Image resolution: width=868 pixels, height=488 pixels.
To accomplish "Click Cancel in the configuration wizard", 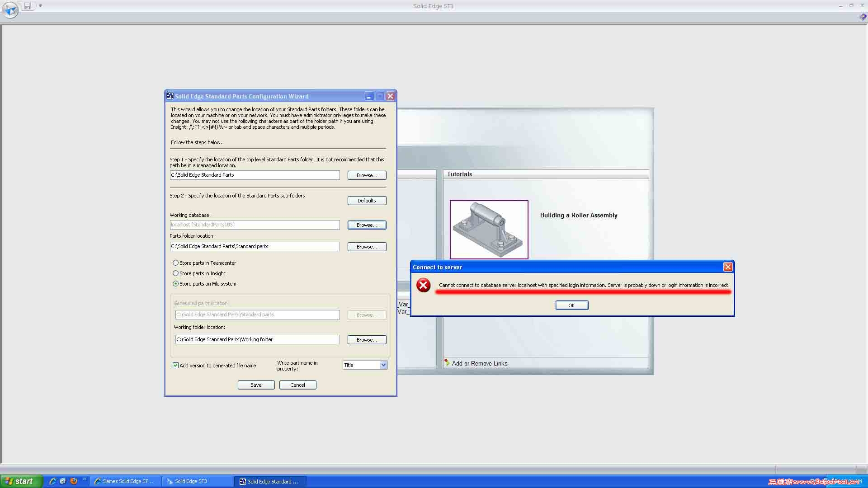I will [297, 385].
